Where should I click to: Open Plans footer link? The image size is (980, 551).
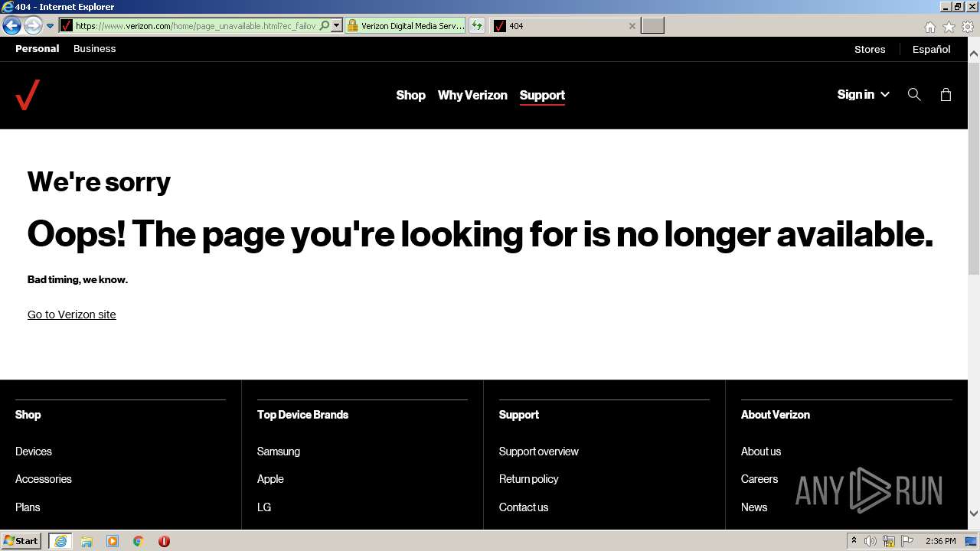tap(28, 507)
